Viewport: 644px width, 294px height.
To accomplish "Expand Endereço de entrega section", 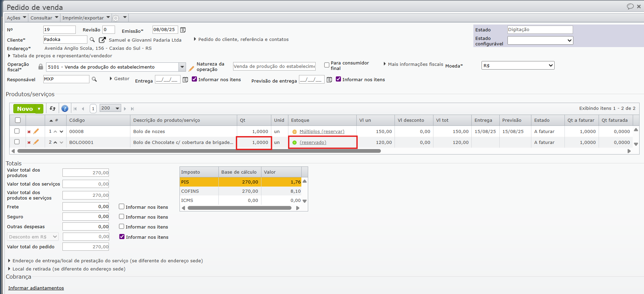I will [105, 261].
